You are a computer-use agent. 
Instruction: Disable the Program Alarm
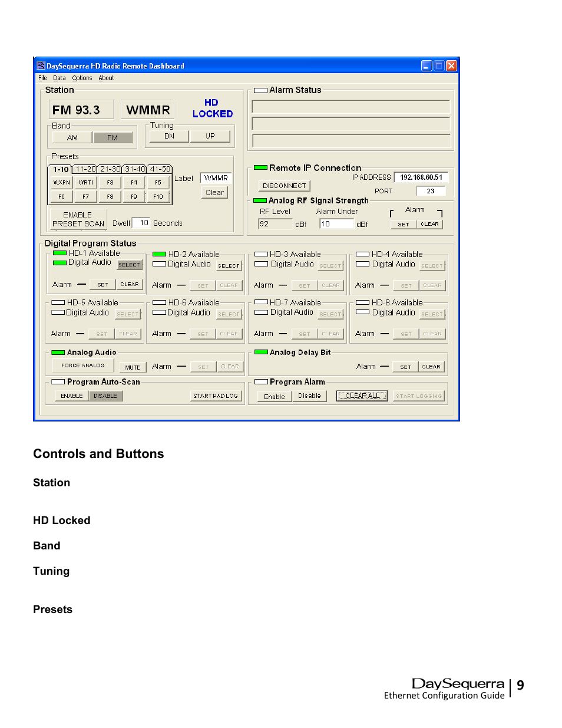click(309, 396)
